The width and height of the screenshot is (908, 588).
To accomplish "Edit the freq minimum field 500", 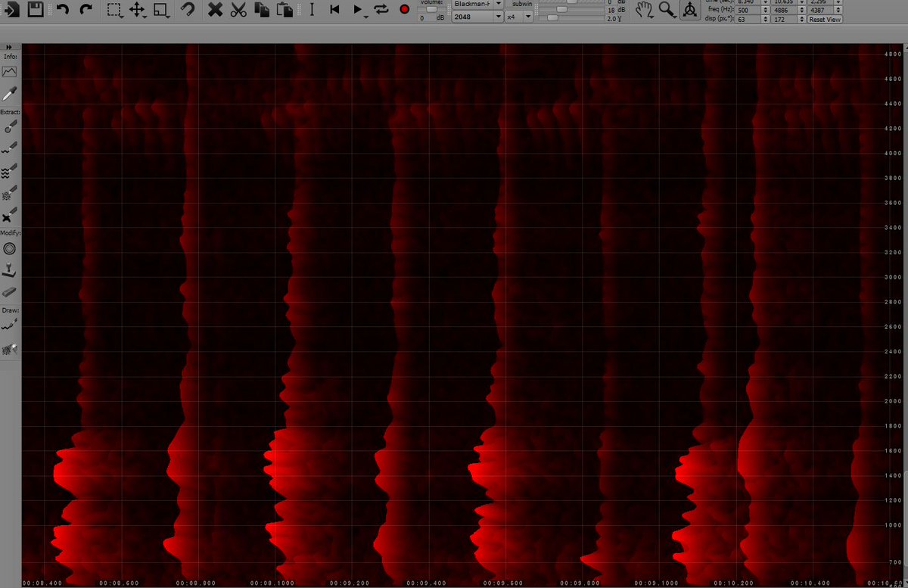I will coord(749,11).
